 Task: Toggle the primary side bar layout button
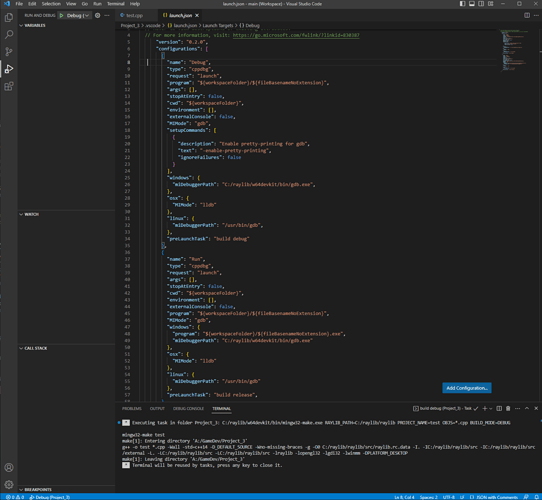(462, 4)
